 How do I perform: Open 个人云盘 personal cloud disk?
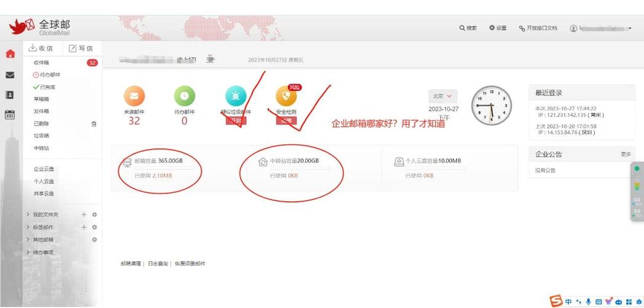(x=44, y=181)
